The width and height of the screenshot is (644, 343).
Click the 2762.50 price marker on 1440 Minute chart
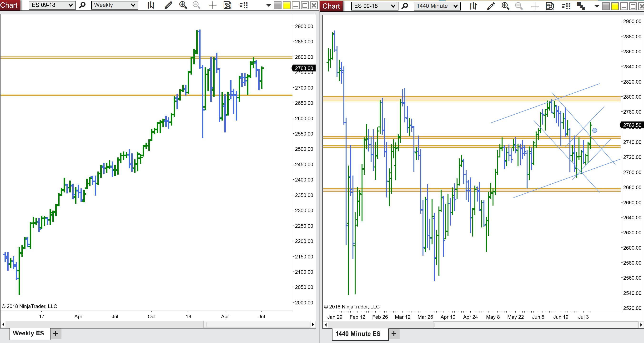pos(632,125)
